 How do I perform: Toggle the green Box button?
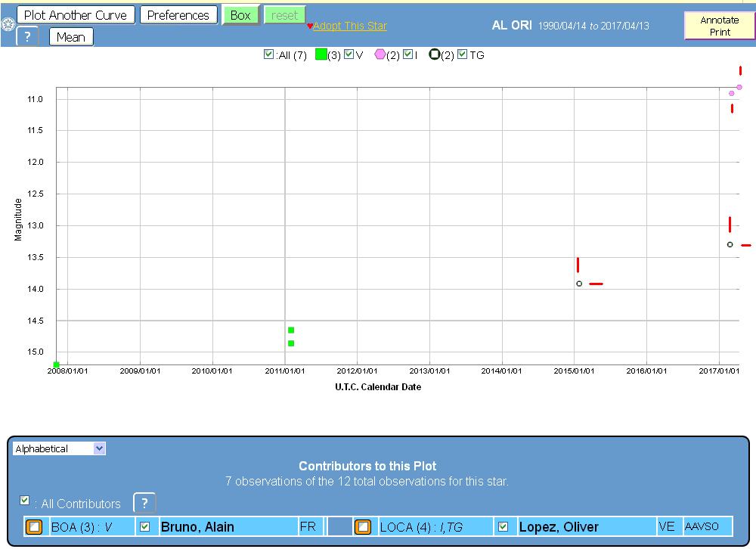(240, 15)
